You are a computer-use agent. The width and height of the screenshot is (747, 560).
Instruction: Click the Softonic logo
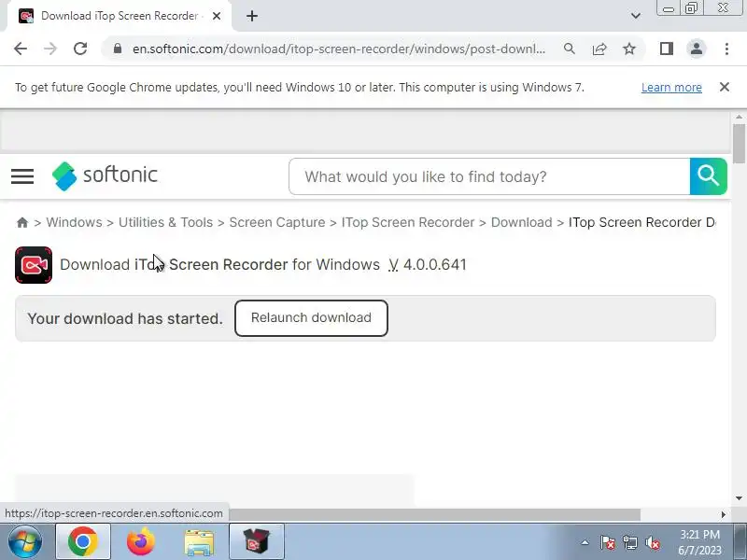point(105,175)
